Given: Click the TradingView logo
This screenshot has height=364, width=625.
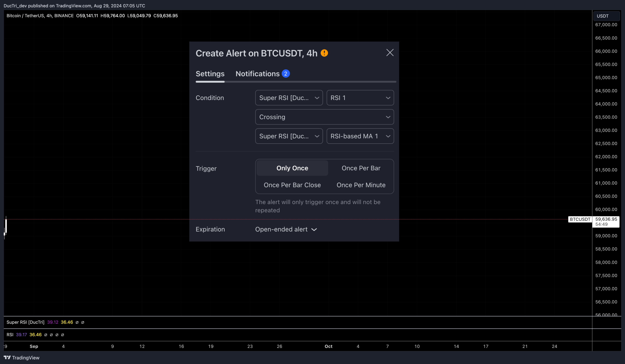Looking at the screenshot, I should pos(22,358).
